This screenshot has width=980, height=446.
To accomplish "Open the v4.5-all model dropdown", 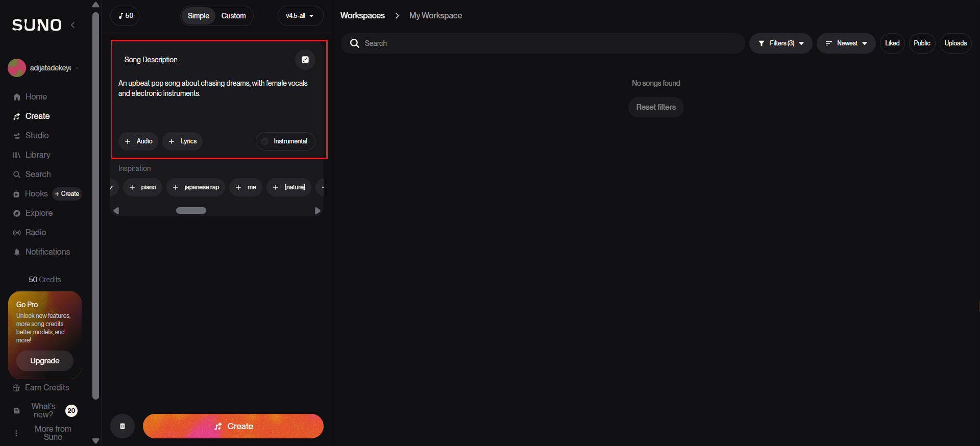I will [300, 16].
